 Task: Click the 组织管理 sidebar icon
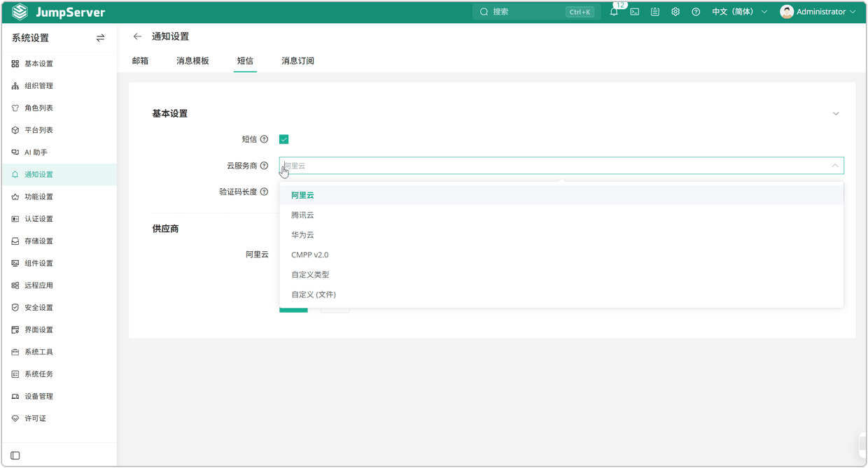[15, 86]
